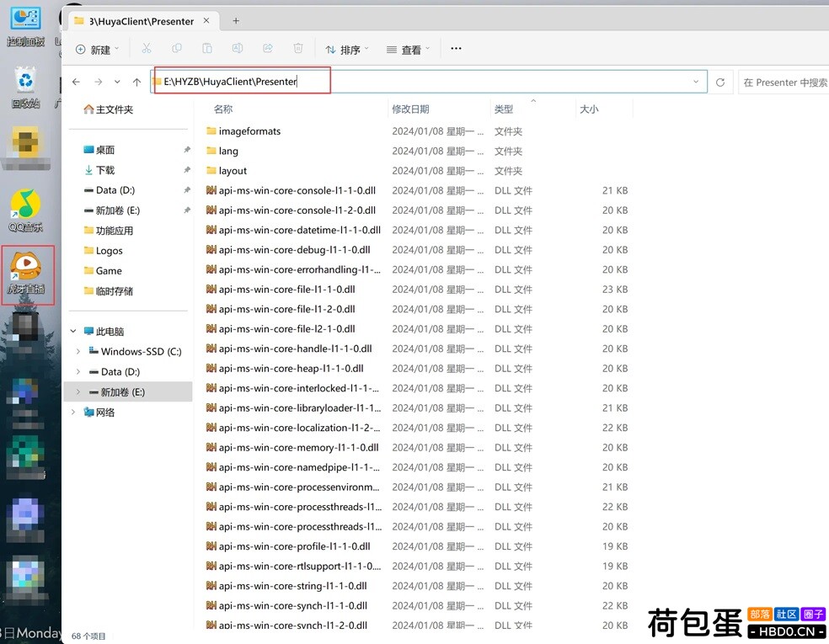Open the 新建 dropdown menu

point(97,49)
